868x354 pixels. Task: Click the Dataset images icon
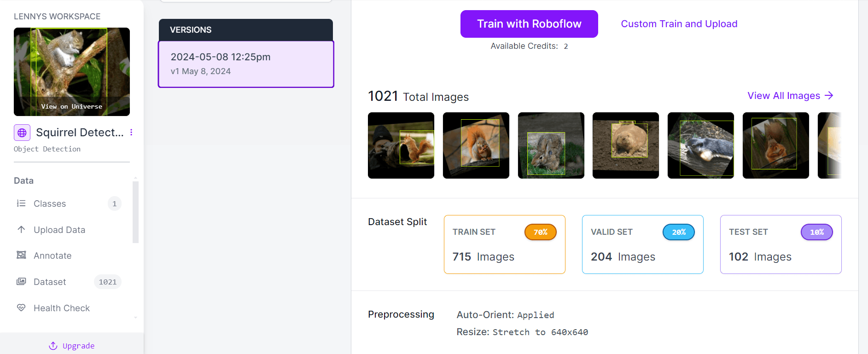pos(21,281)
